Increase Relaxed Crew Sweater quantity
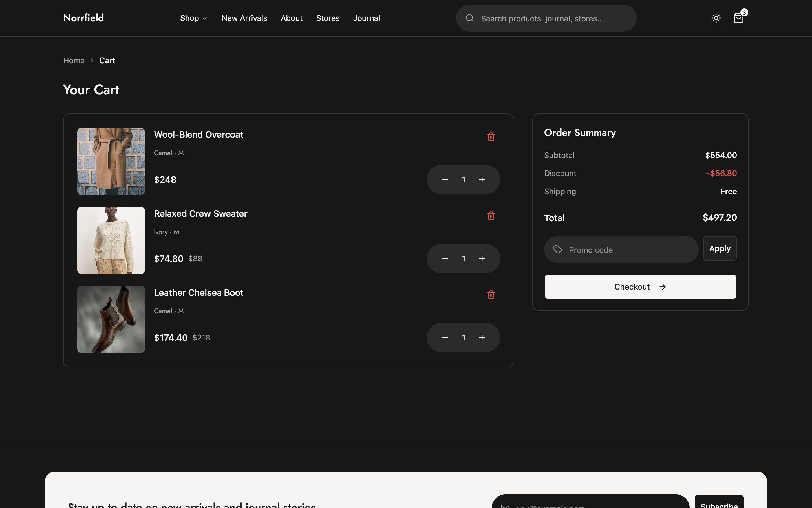812x508 pixels. [x=482, y=258]
